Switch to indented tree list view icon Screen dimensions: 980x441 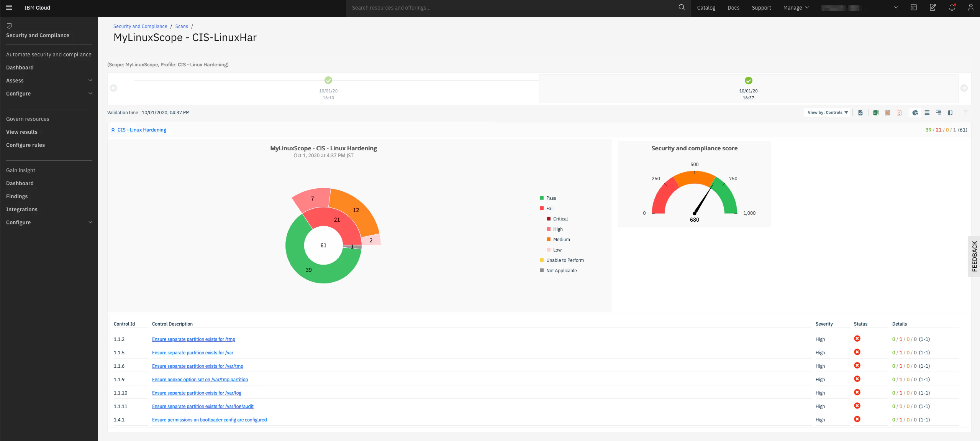pyautogui.click(x=939, y=112)
